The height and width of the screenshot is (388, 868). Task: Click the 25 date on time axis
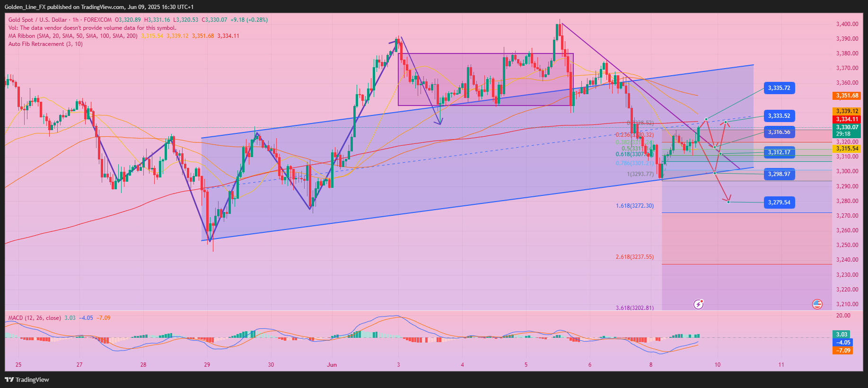pos(18,365)
